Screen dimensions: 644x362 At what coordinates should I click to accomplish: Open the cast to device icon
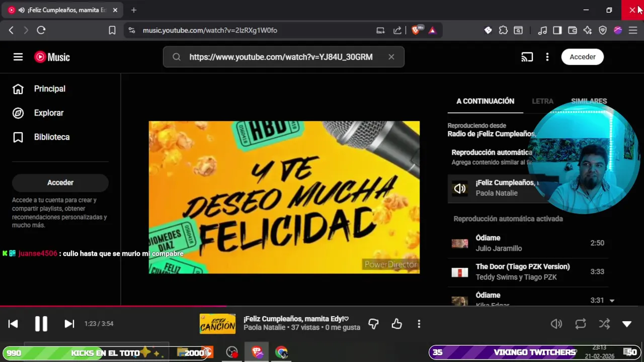[x=527, y=57]
